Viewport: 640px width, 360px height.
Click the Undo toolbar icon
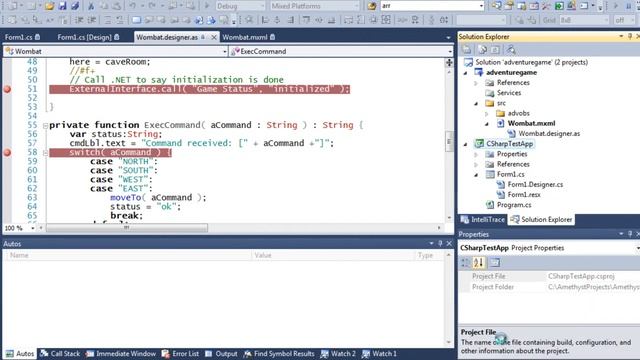133,6
